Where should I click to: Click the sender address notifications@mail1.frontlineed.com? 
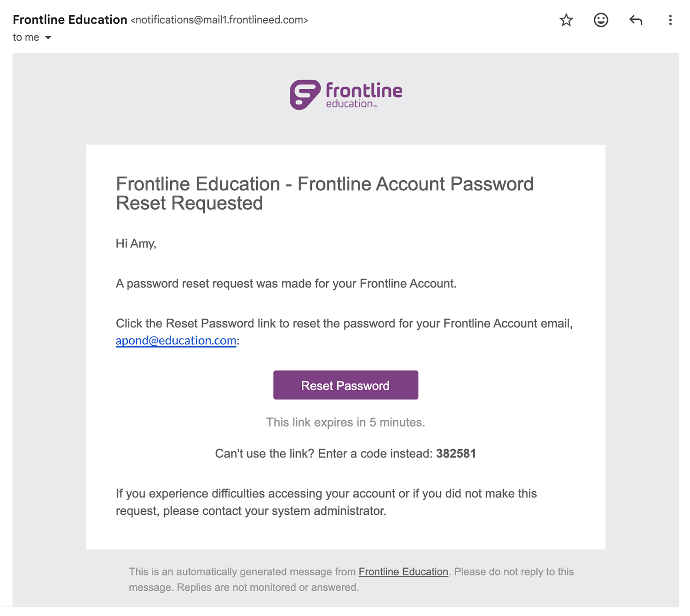(x=219, y=20)
